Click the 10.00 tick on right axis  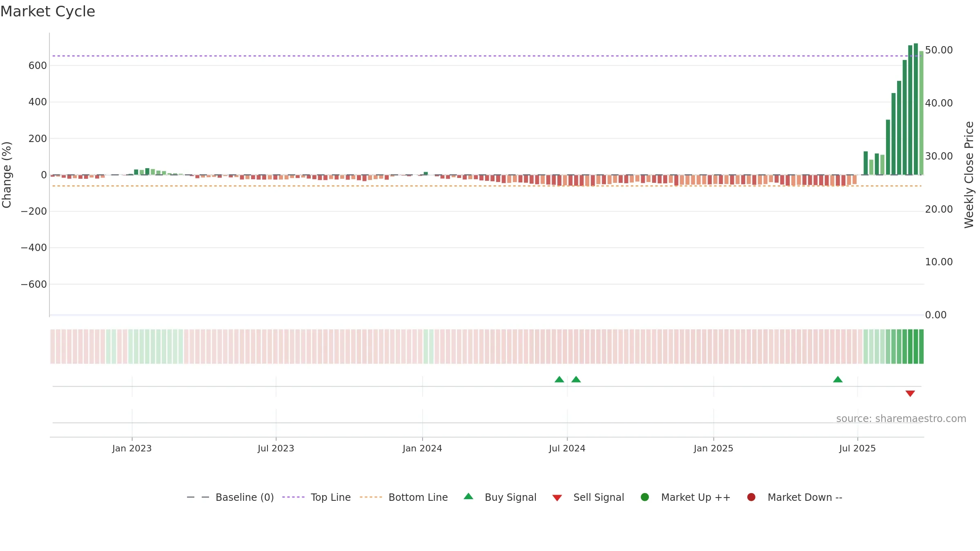[939, 262]
